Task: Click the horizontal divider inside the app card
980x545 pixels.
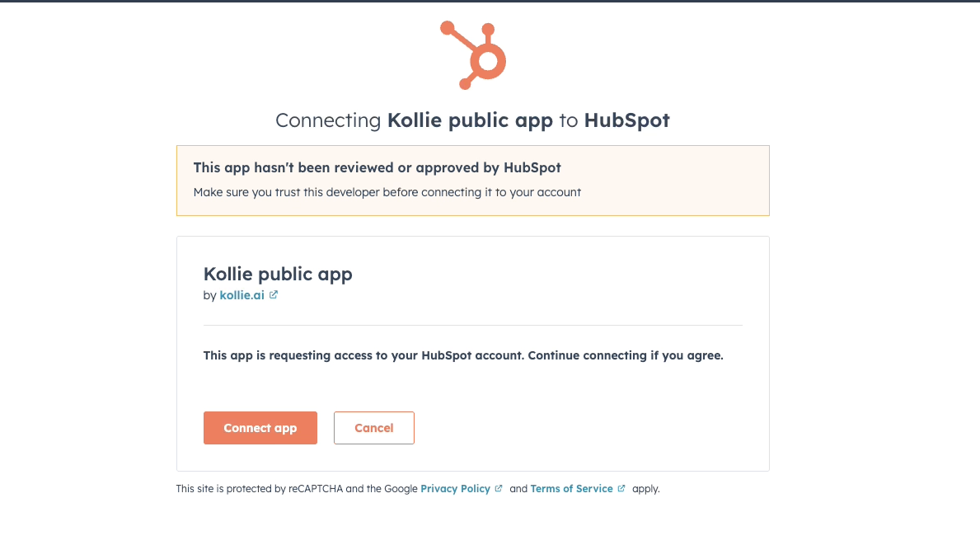Action: [472, 325]
